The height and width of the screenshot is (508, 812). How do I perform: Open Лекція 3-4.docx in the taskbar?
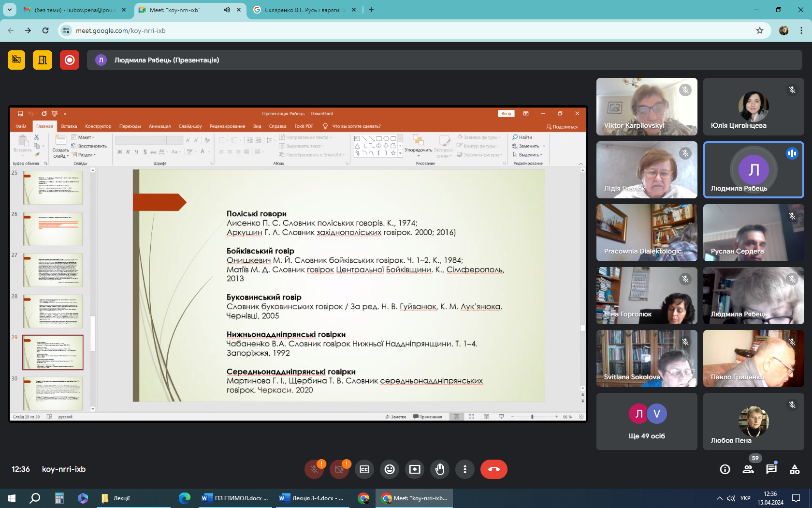pos(312,498)
